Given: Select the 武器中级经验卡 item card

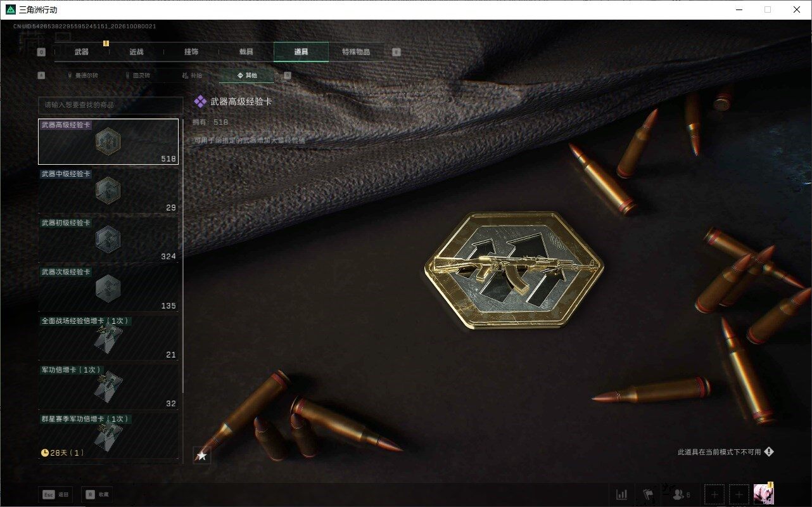Looking at the screenshot, I should tap(108, 191).
